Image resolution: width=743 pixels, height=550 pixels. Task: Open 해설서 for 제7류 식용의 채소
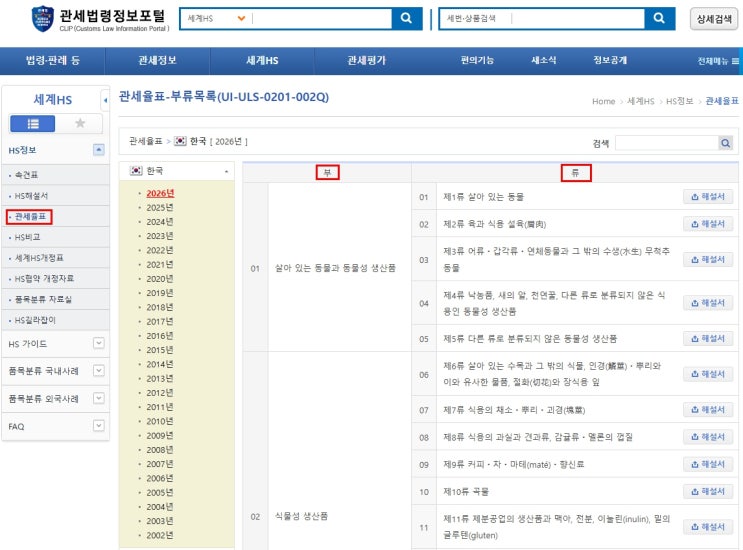click(x=708, y=409)
